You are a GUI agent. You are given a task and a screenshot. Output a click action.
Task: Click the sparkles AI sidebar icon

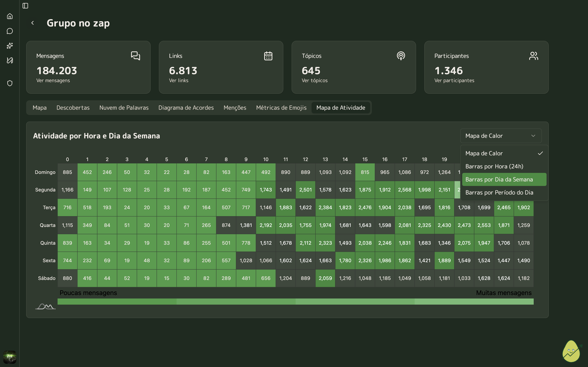[x=10, y=46]
